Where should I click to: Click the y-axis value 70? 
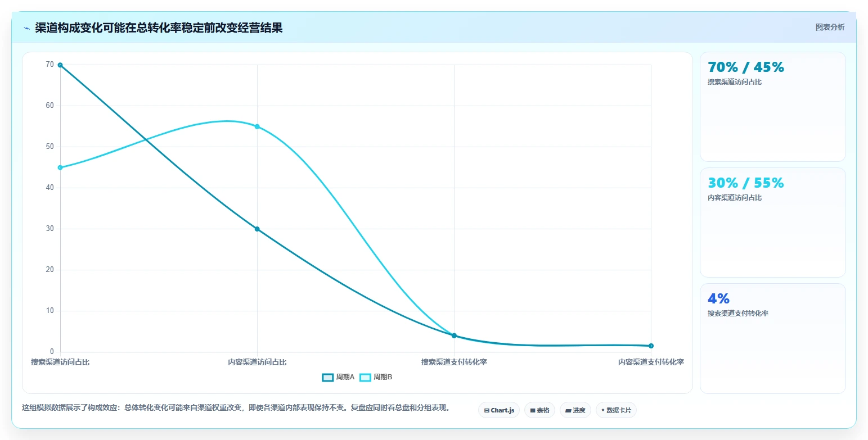click(50, 65)
